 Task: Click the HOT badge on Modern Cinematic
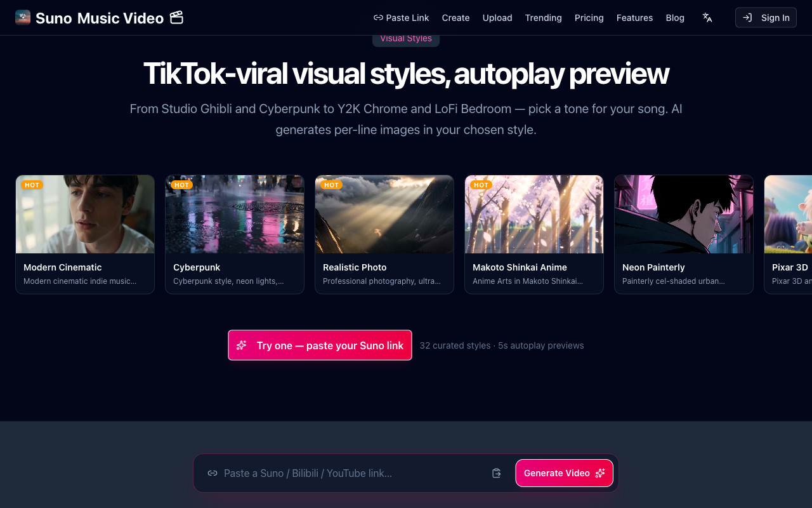point(32,185)
